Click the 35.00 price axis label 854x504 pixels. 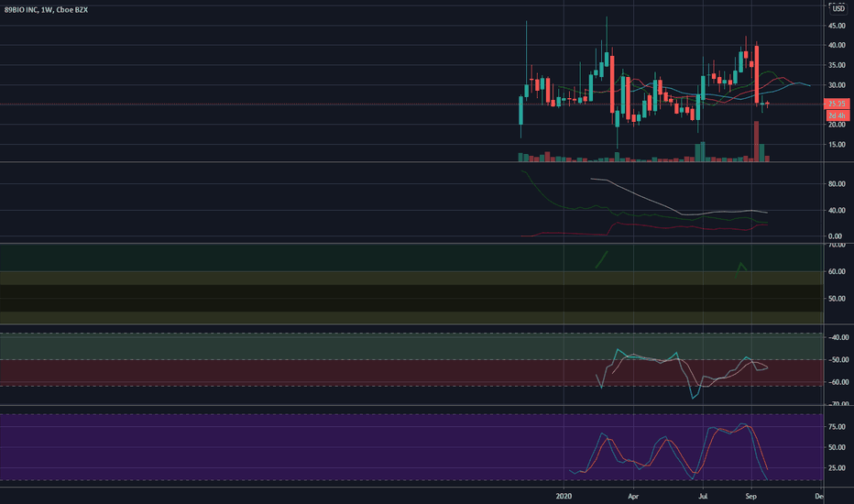pos(837,65)
